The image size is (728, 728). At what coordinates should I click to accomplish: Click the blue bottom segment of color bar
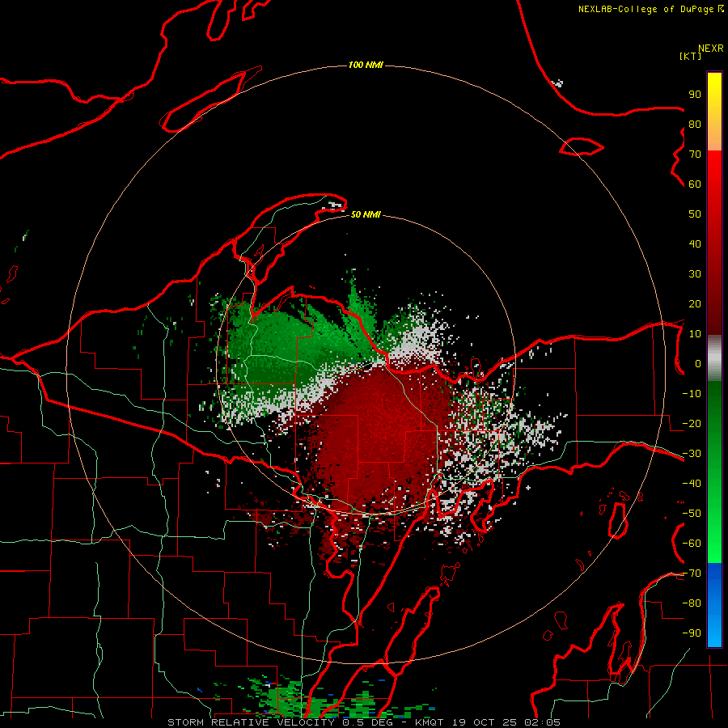[x=714, y=605]
